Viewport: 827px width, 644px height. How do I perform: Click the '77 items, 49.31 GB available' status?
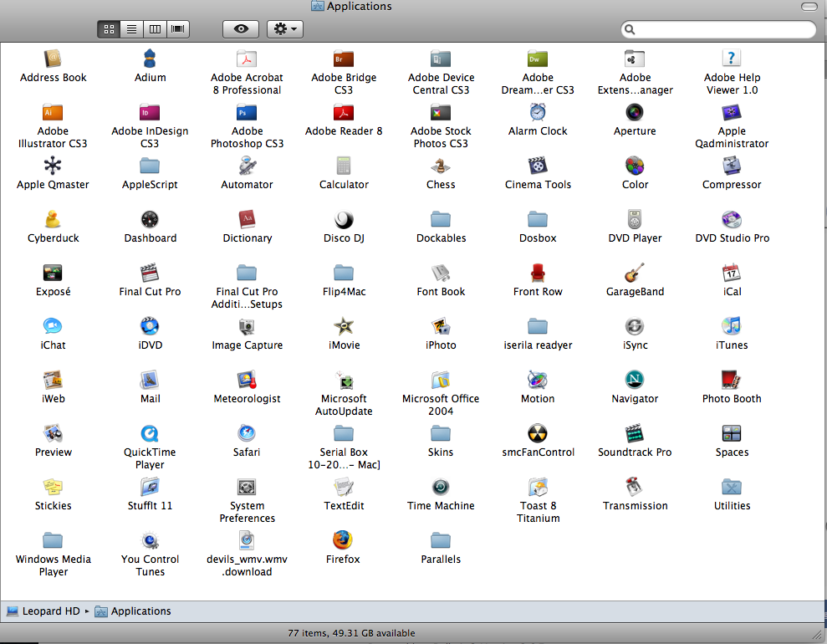pos(351,633)
